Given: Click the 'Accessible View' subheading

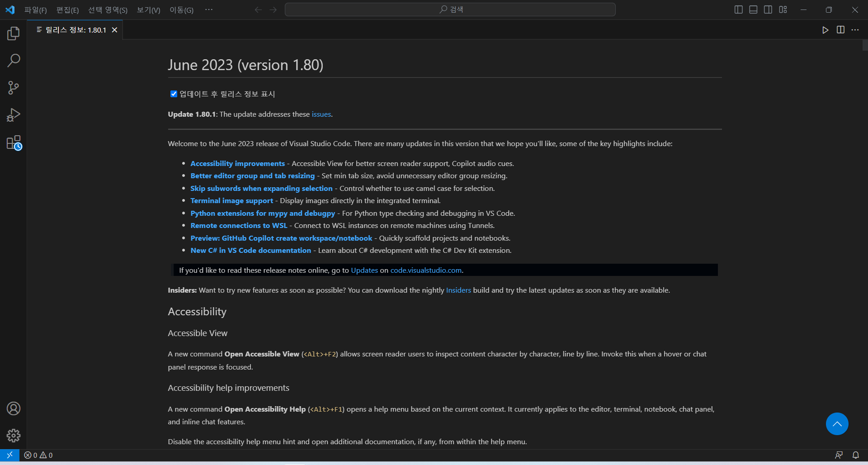Looking at the screenshot, I should point(198,333).
